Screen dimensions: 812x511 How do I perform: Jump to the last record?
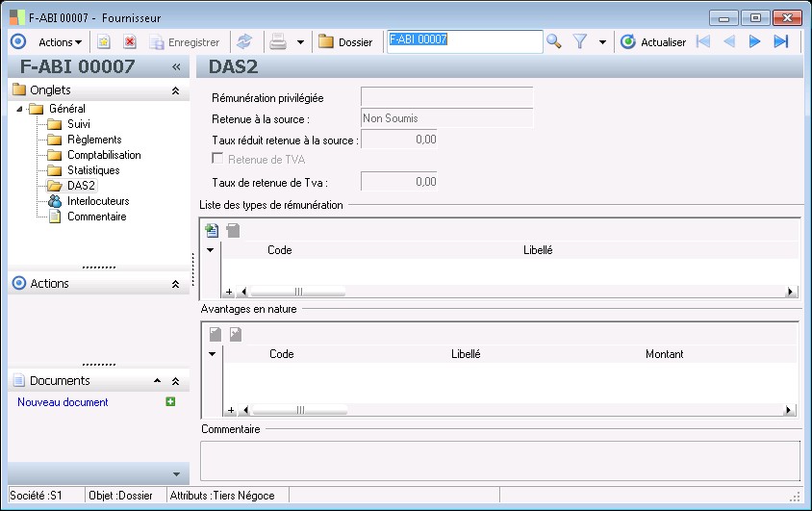[x=781, y=41]
